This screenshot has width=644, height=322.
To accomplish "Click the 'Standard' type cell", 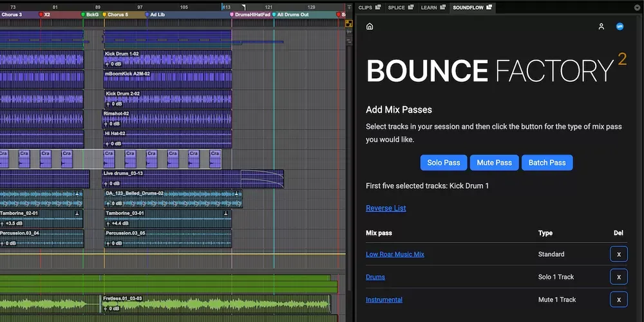I will coord(551,254).
